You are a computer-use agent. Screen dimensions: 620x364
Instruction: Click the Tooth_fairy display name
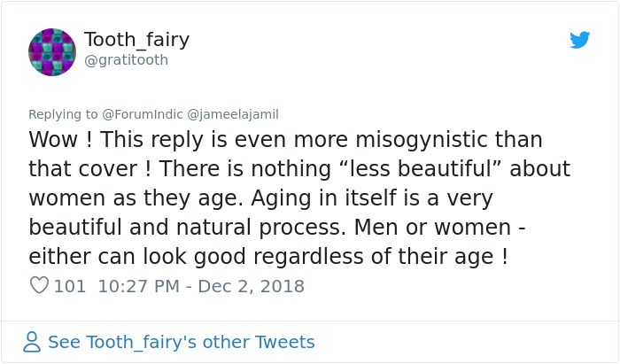tap(136, 40)
